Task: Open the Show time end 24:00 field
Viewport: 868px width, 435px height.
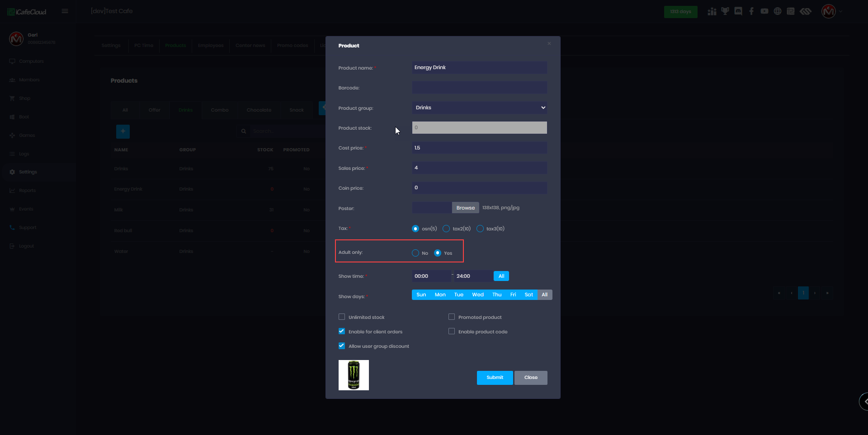Action: coord(473,276)
